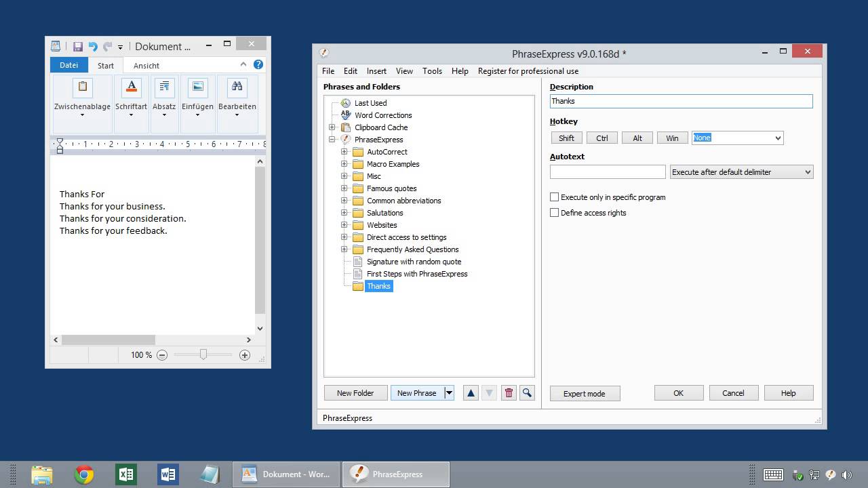Toggle Alt hotkey modifier

point(637,138)
